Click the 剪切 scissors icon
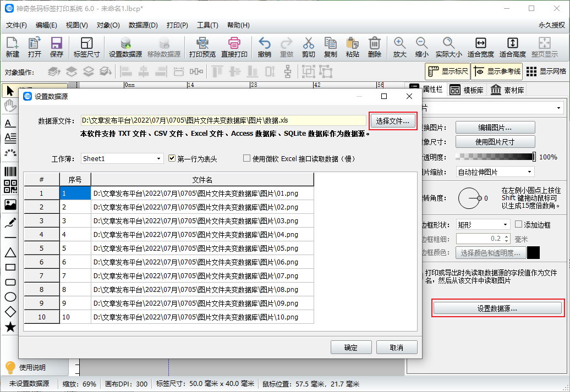This screenshot has width=570, height=392. pos(308,47)
